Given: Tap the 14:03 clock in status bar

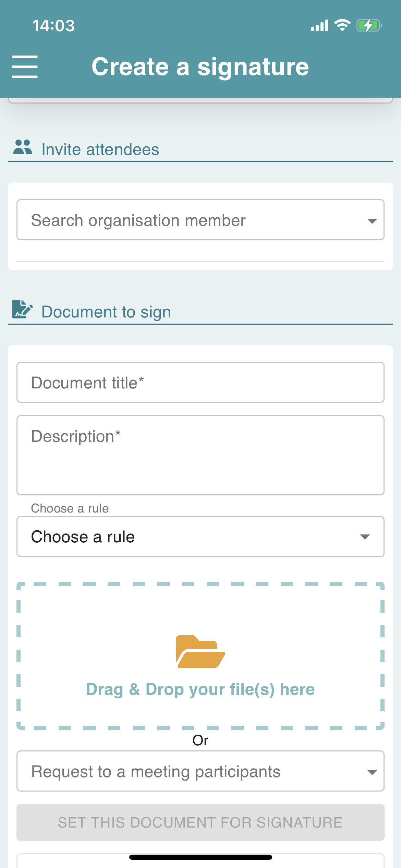Looking at the screenshot, I should (x=53, y=26).
